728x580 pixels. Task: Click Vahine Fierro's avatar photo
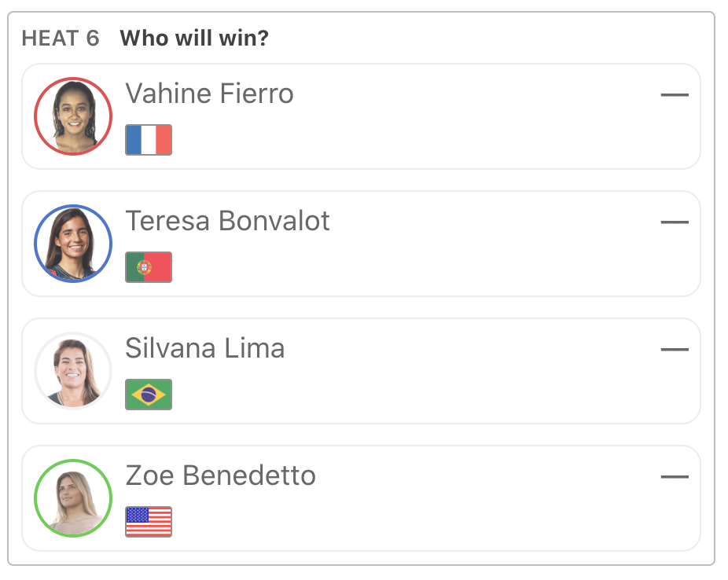[x=73, y=116]
